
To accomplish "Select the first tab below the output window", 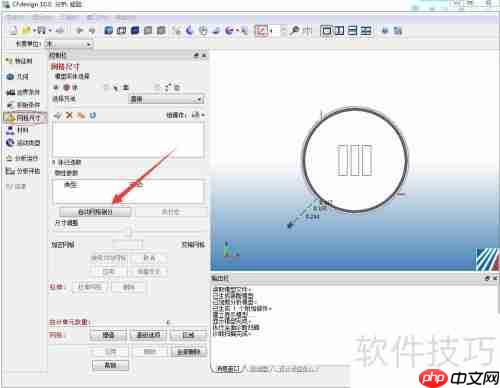I will (228, 369).
